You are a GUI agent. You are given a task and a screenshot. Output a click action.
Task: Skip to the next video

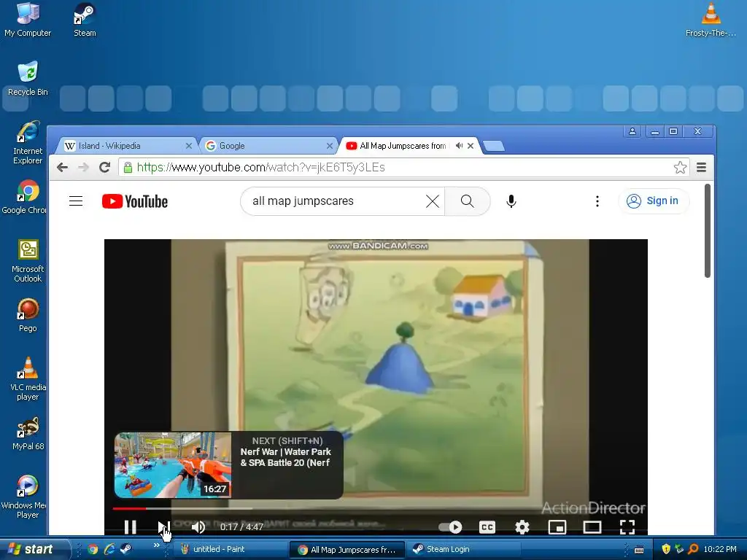164,526
